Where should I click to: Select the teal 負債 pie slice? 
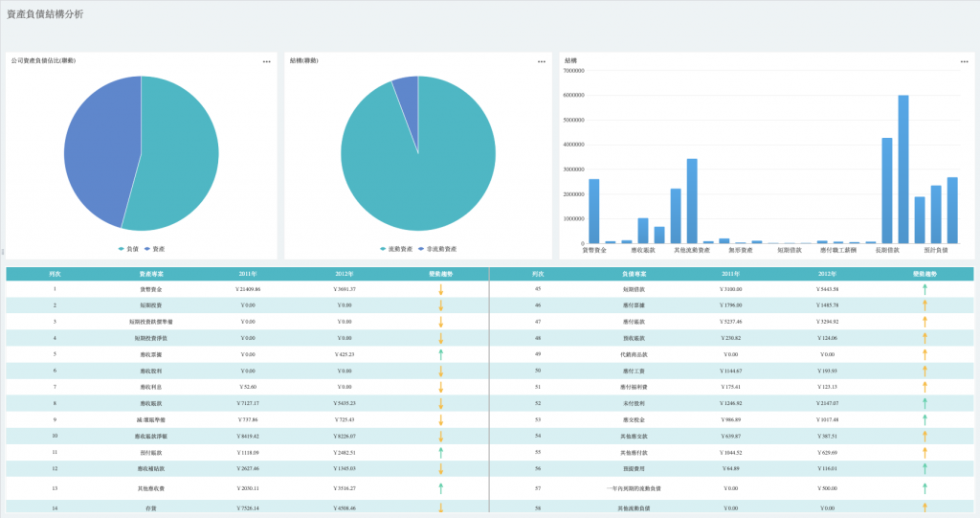point(181,156)
